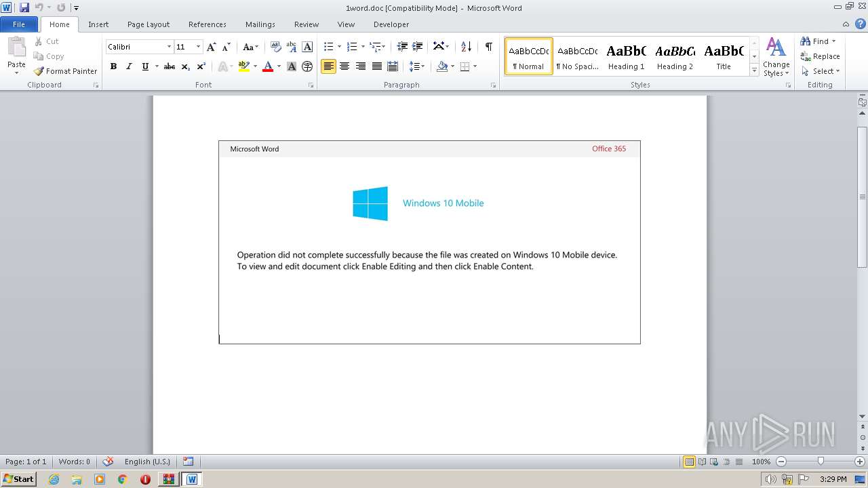Click the Sort A-Z icon

[466, 47]
